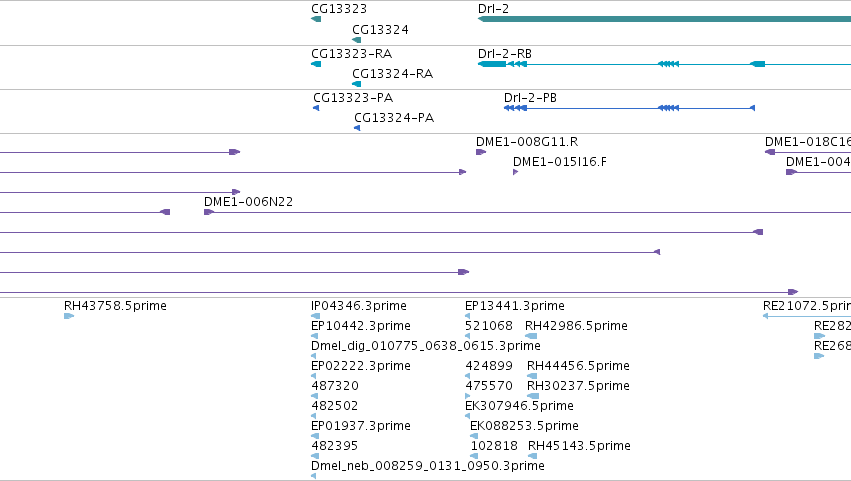
Task: Click the 521068 feature label
Action: click(x=488, y=326)
